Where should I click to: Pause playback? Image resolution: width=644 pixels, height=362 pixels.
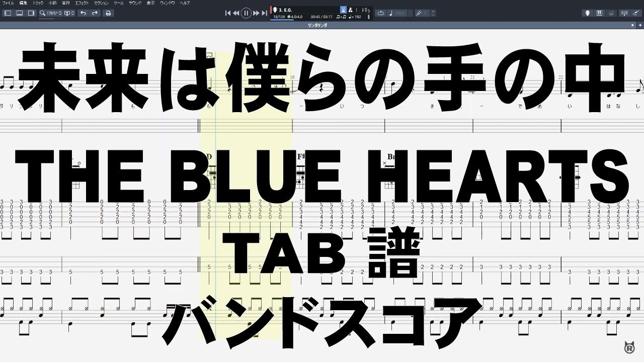pyautogui.click(x=246, y=13)
